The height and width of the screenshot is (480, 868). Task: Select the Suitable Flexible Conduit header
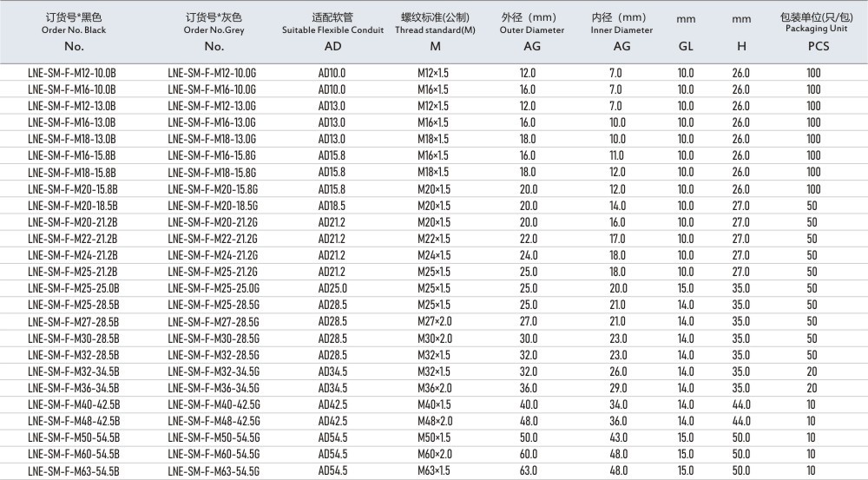click(332, 30)
